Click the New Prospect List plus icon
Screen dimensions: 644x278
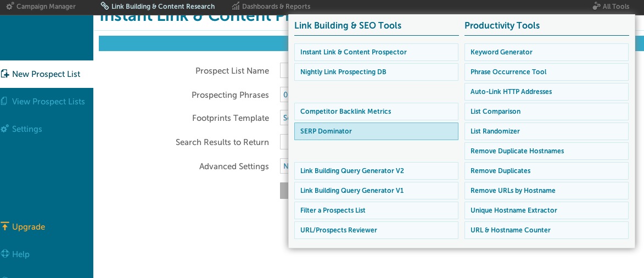5,74
